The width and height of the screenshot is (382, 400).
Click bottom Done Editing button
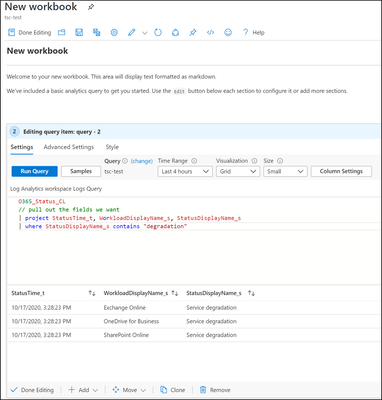click(32, 390)
